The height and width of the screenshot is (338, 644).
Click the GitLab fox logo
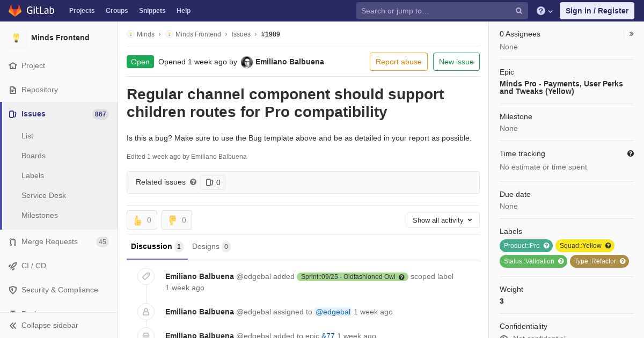[x=14, y=10]
